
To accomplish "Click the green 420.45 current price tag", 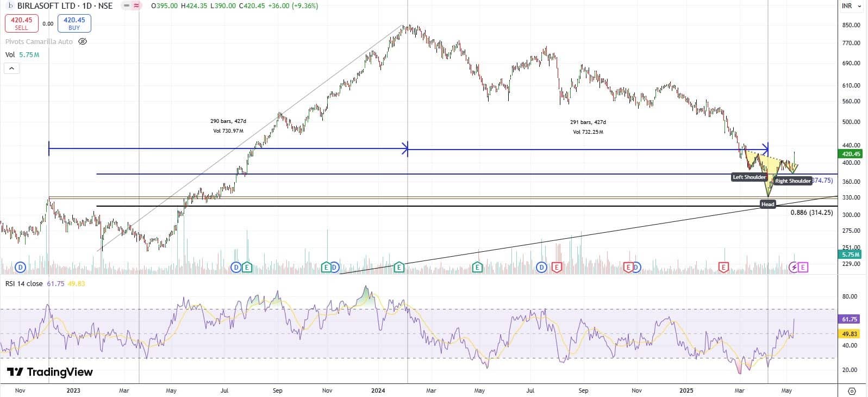I will 851,154.
